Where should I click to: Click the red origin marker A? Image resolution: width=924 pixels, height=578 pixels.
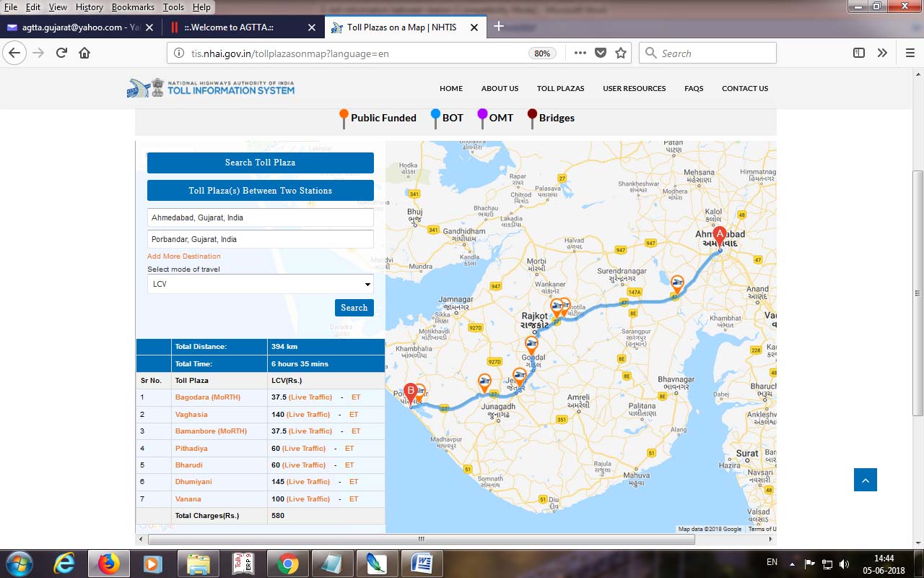pos(719,236)
